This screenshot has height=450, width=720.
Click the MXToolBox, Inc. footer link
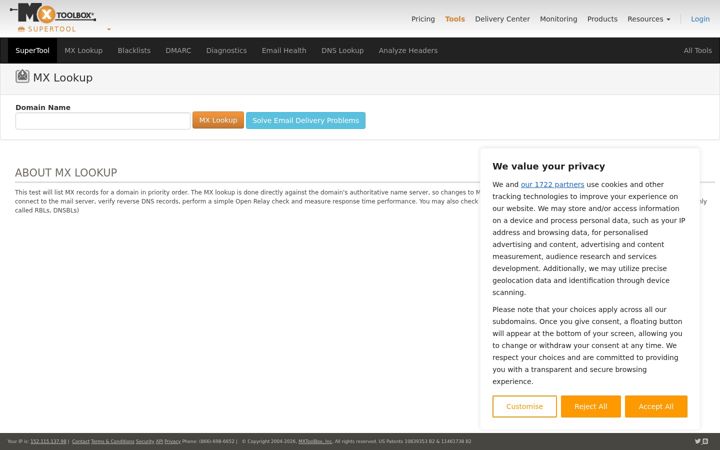[x=315, y=441]
